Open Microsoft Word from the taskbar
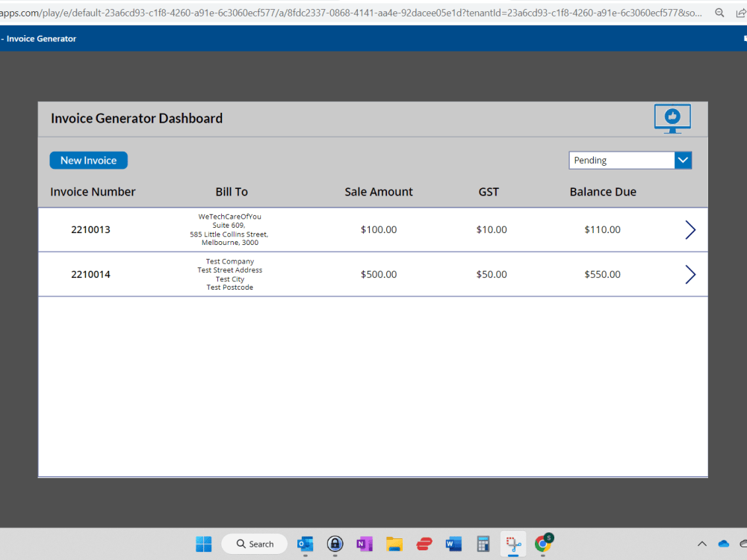The image size is (747, 560). (x=453, y=544)
